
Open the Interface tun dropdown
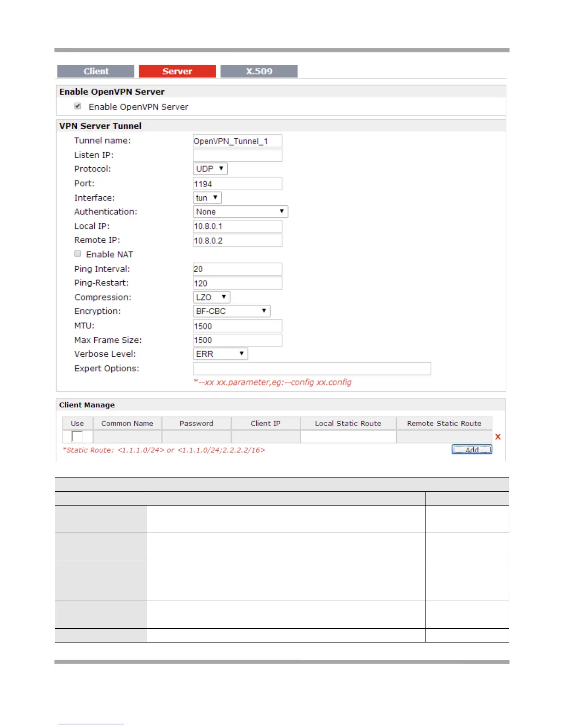(x=207, y=198)
